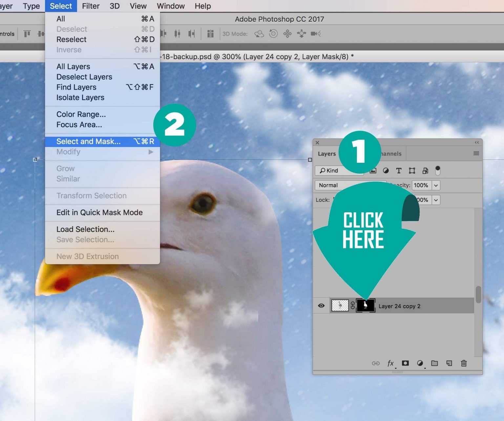
Task: Open the Opacity 100% dropdown arrow
Action: (436, 185)
